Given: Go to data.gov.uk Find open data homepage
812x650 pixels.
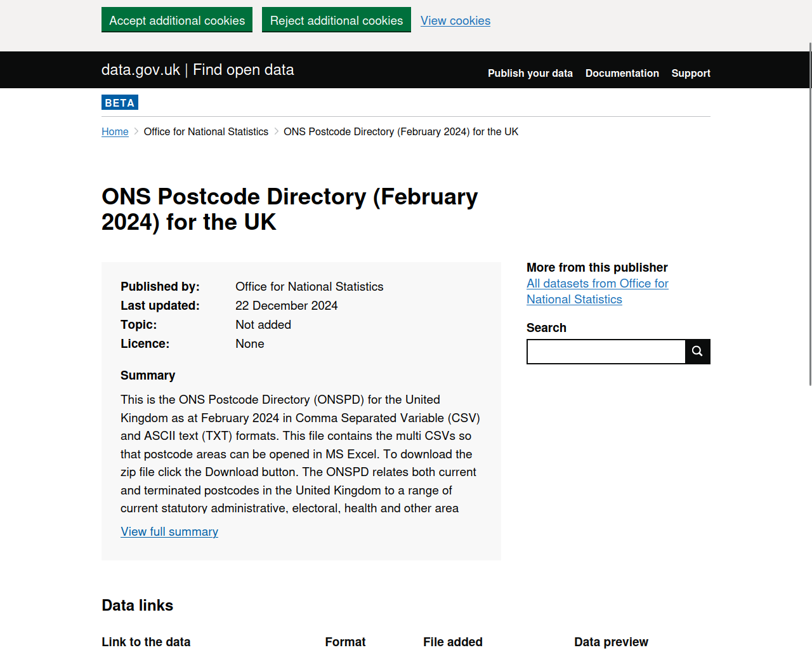Looking at the screenshot, I should (197, 70).
